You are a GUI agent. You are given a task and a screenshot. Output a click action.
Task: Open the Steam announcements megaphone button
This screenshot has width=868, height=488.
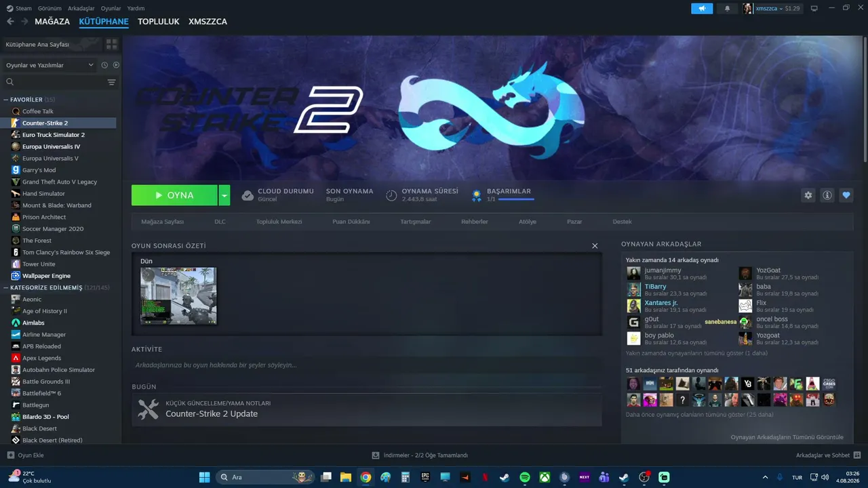(x=702, y=8)
